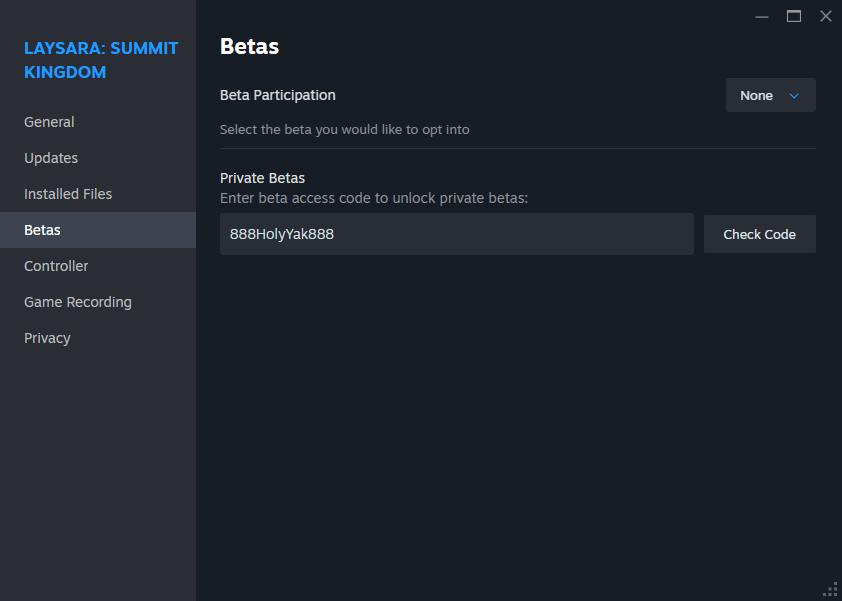Click the beta access code input field
Screen dimensions: 842x601
click(x=456, y=234)
